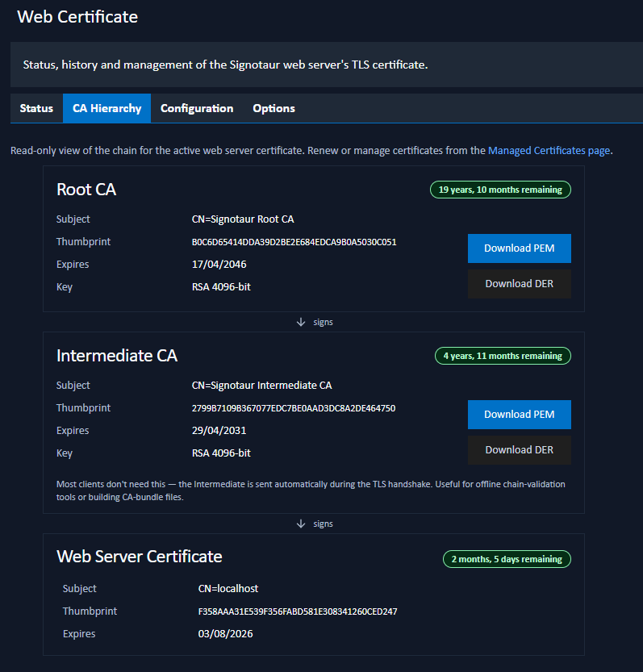Click the down arrow below Intermediate CA card

click(x=301, y=524)
